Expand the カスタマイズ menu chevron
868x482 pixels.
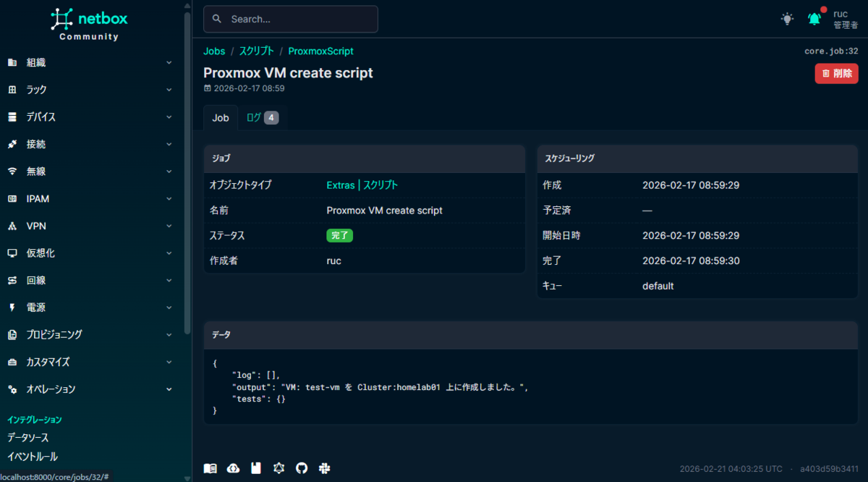pyautogui.click(x=169, y=362)
